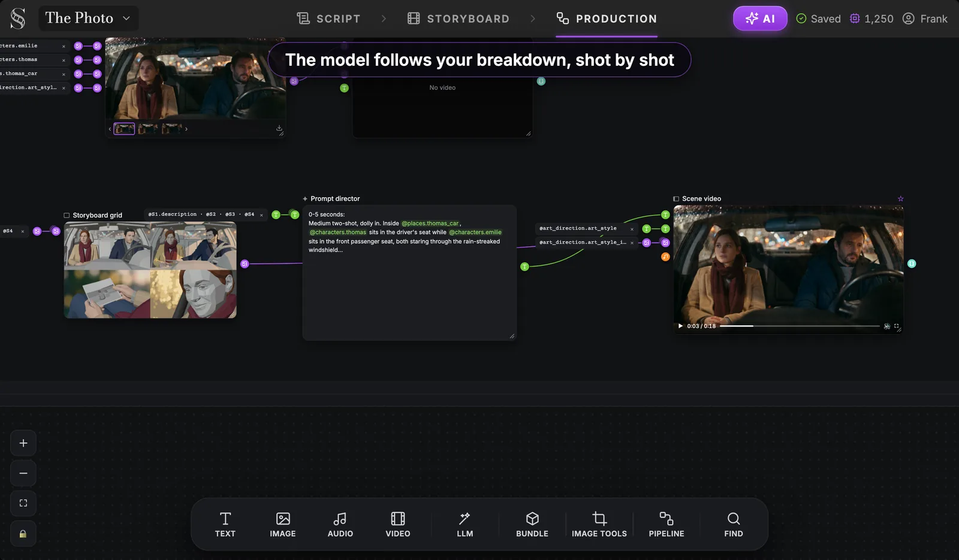Viewport: 959px width, 560px height.
Task: Click the orange audio input port
Action: (665, 257)
